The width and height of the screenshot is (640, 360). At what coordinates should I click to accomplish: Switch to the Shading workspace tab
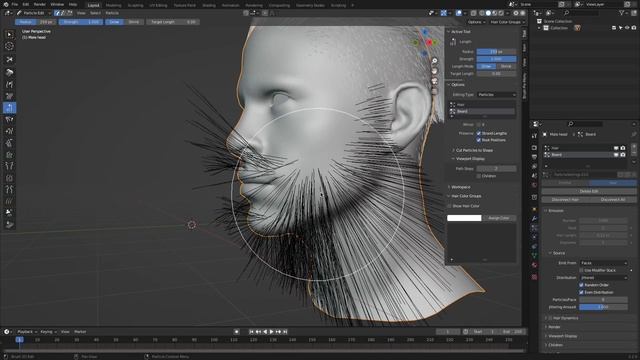(x=209, y=5)
